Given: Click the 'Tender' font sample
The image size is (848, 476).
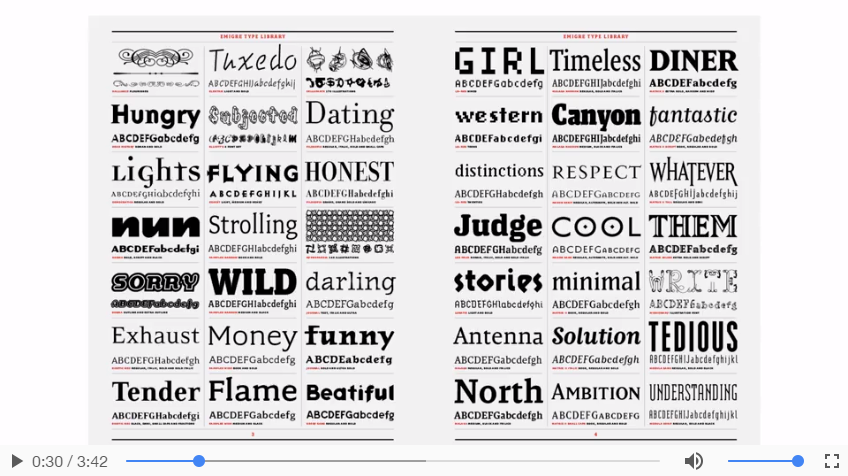Looking at the screenshot, I should [x=156, y=392].
